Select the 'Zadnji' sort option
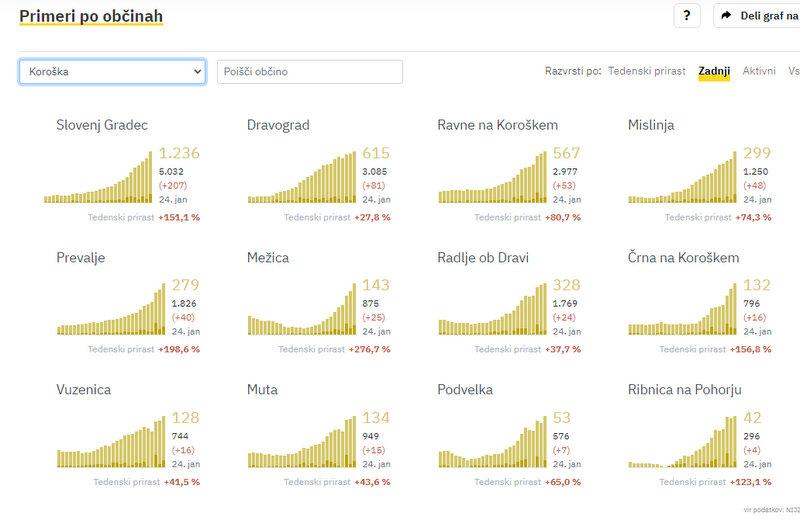The image size is (800, 520). pyautogui.click(x=714, y=72)
